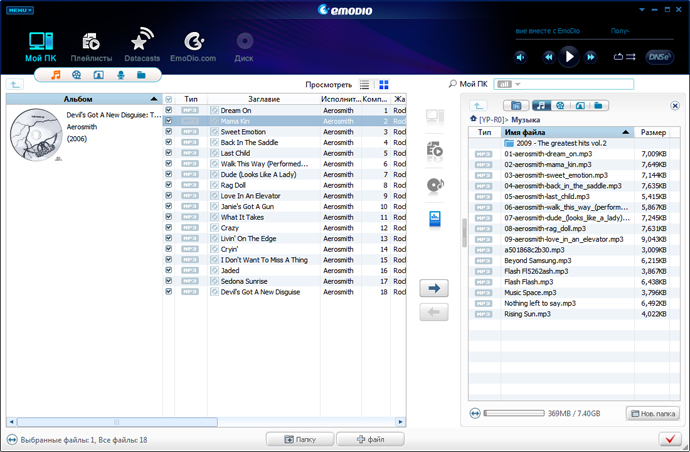690x452 pixels.
Task: Toggle the DNSe sound effect
Action: coord(660,57)
